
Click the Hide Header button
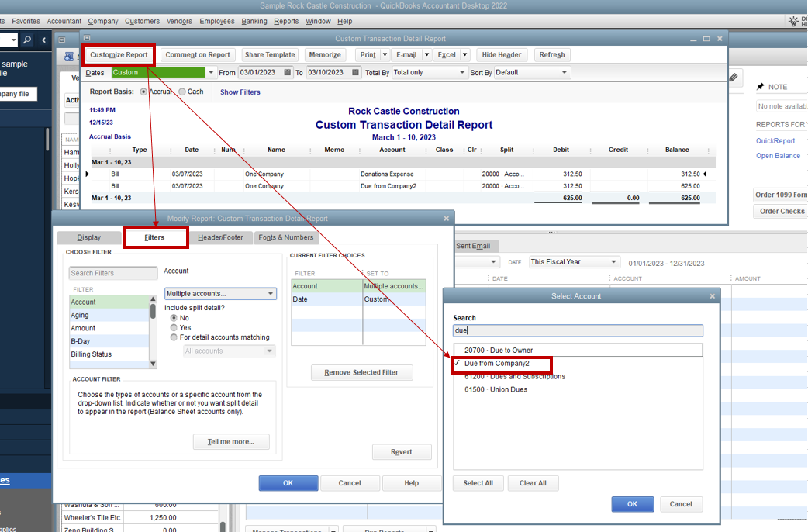pos(502,54)
